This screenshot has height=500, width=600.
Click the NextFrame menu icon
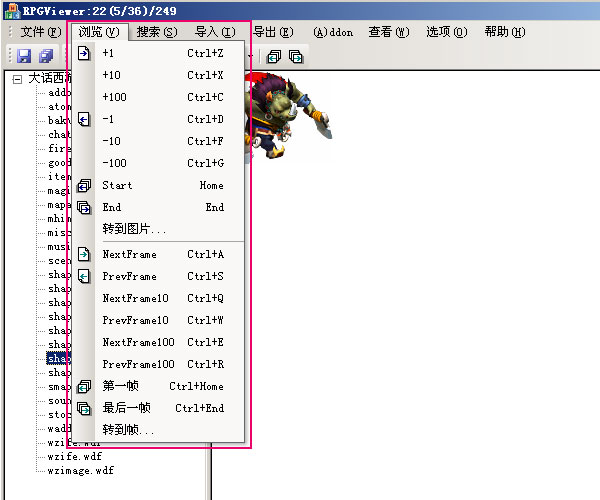[x=84, y=254]
